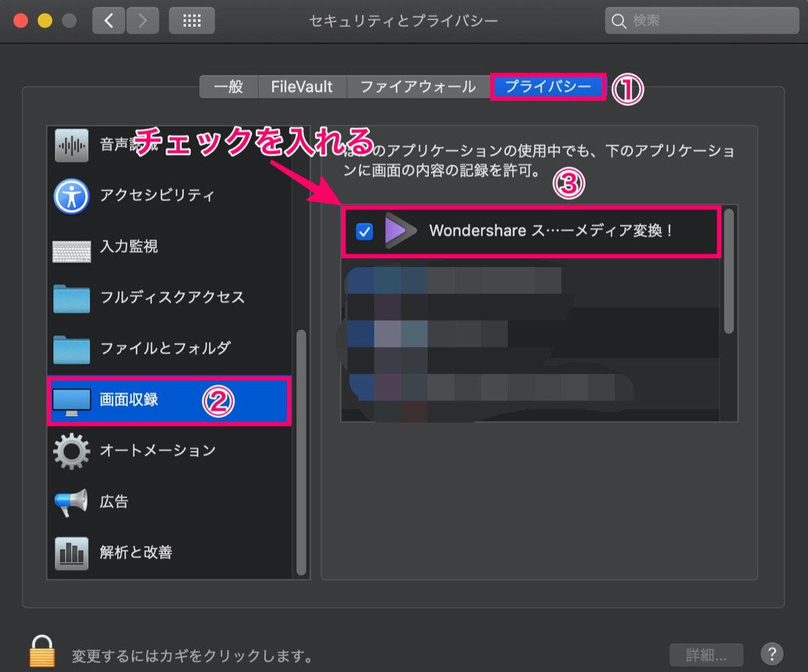The image size is (808, 672).
Task: Select the プライバシー tab
Action: 548,87
